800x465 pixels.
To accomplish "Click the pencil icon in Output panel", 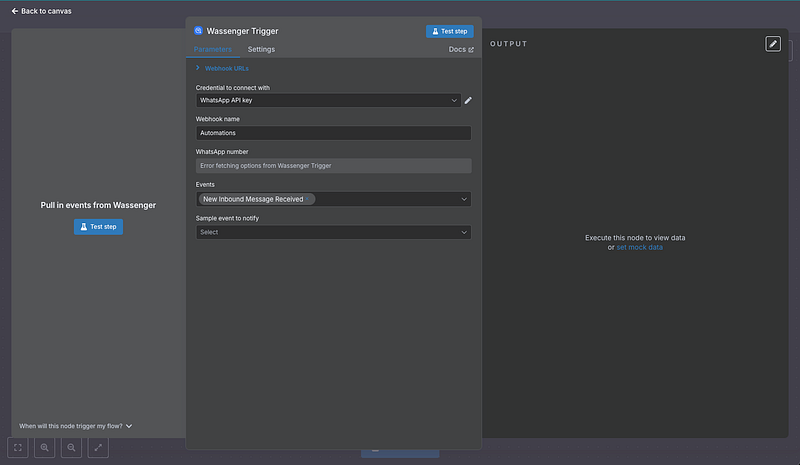I will pos(773,44).
